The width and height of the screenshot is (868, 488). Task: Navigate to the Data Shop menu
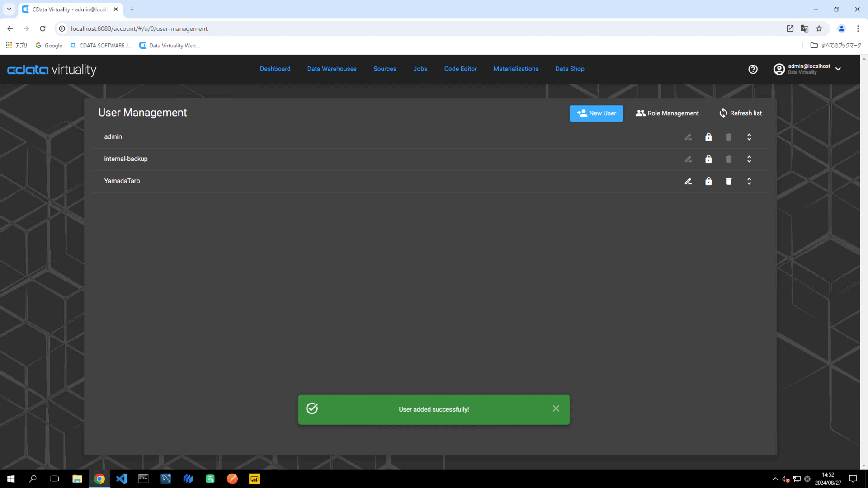pyautogui.click(x=570, y=69)
